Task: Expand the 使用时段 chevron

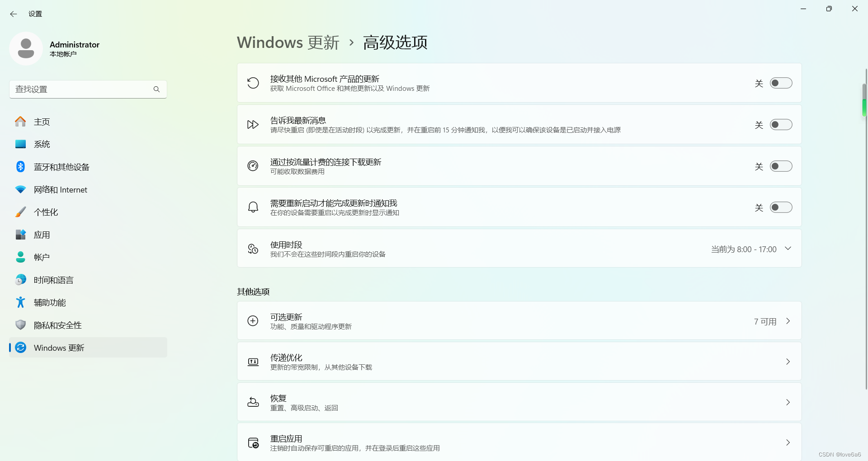Action: [788, 249]
